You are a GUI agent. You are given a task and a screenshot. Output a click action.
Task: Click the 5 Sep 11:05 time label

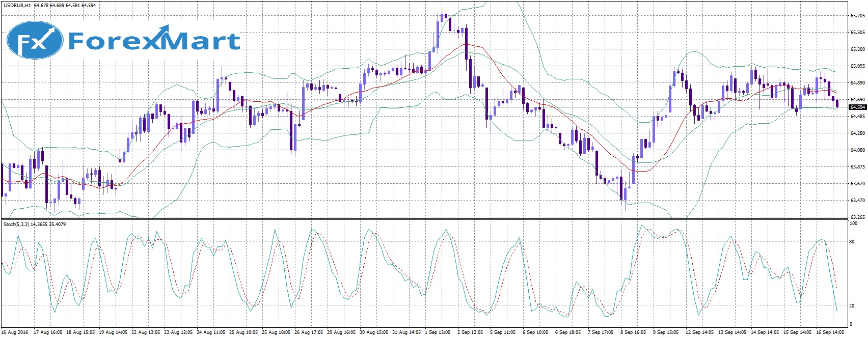click(503, 332)
